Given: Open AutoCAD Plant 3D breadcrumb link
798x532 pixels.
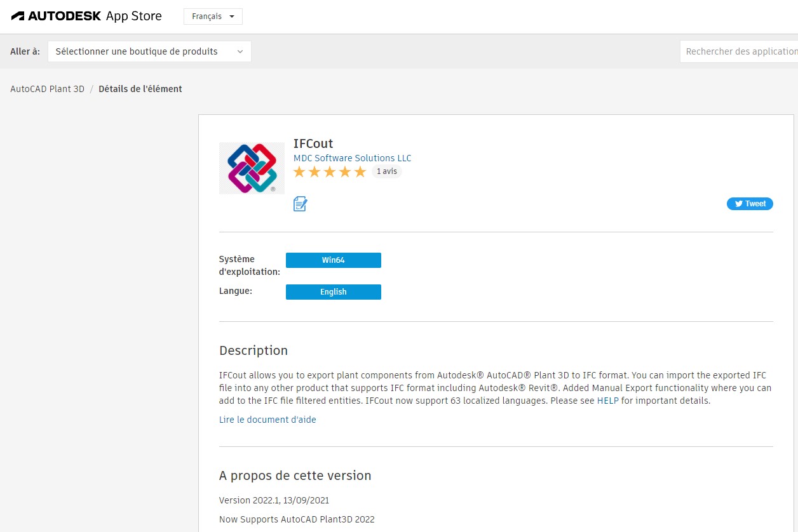Looking at the screenshot, I should 47,89.
